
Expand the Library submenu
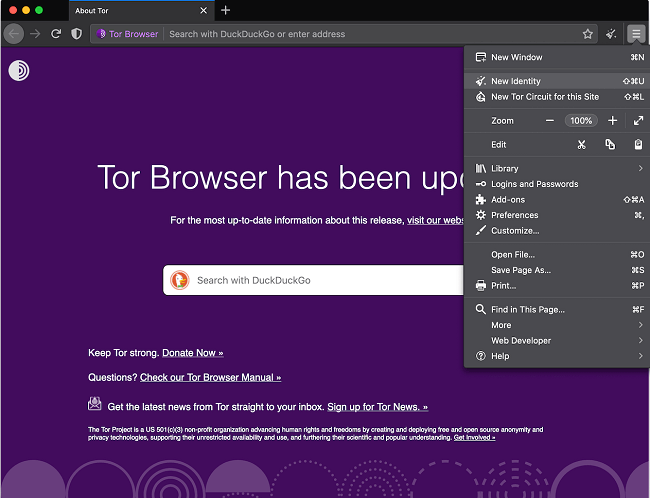(x=557, y=168)
